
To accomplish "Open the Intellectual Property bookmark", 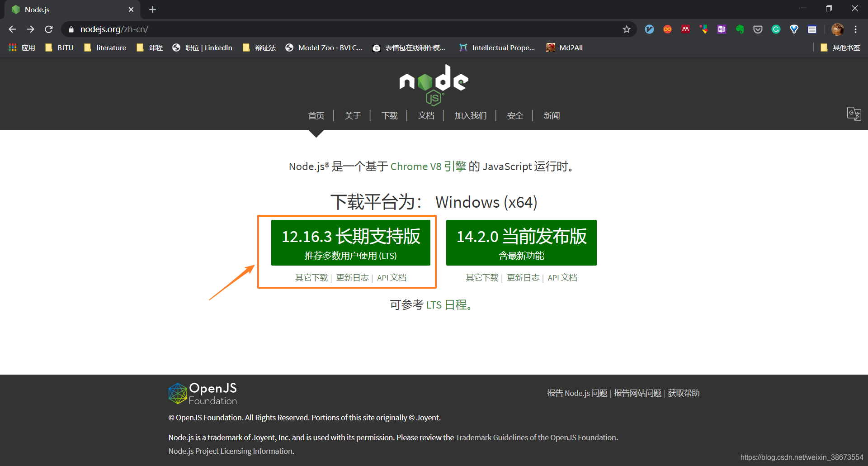I will [497, 48].
